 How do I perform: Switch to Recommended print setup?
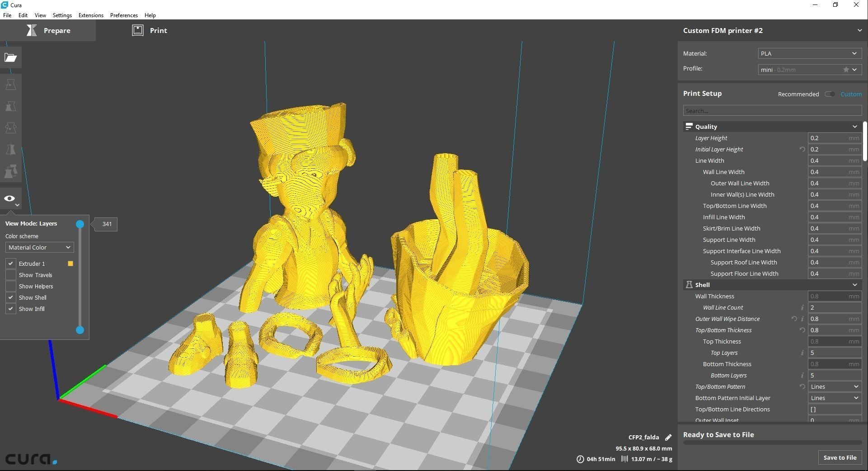798,94
